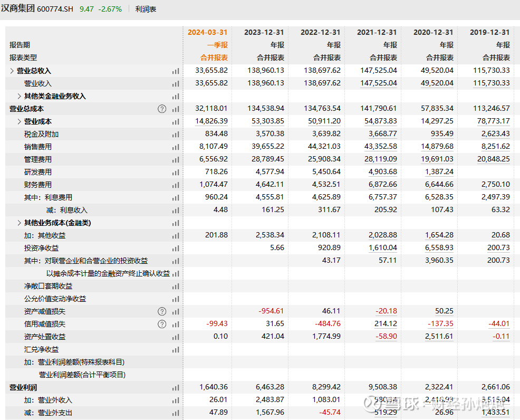Open the chart icon for 减：营业外支出
520x420 pixels.
[x=176, y=413]
